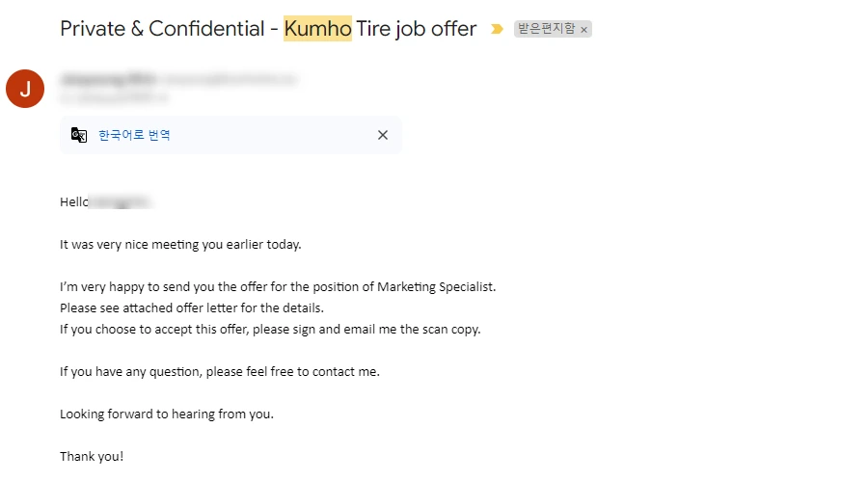Dismiss the translation bar with X
Screen dimensions: 868x481
[x=383, y=135]
